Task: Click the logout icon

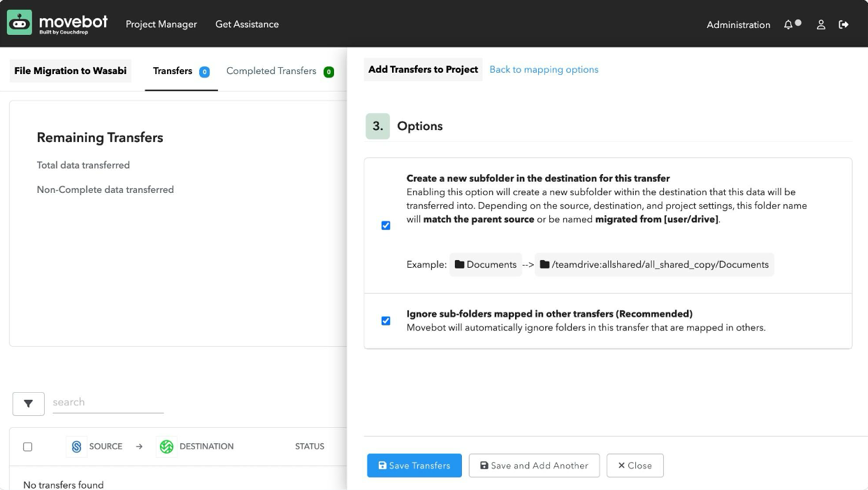Action: coord(844,24)
